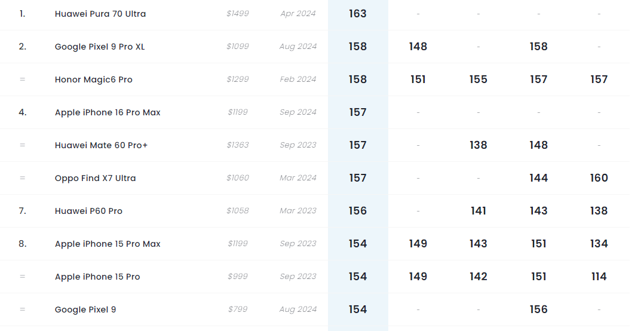
Task: Open Huawei P60 Pro entry
Action: pos(88,211)
